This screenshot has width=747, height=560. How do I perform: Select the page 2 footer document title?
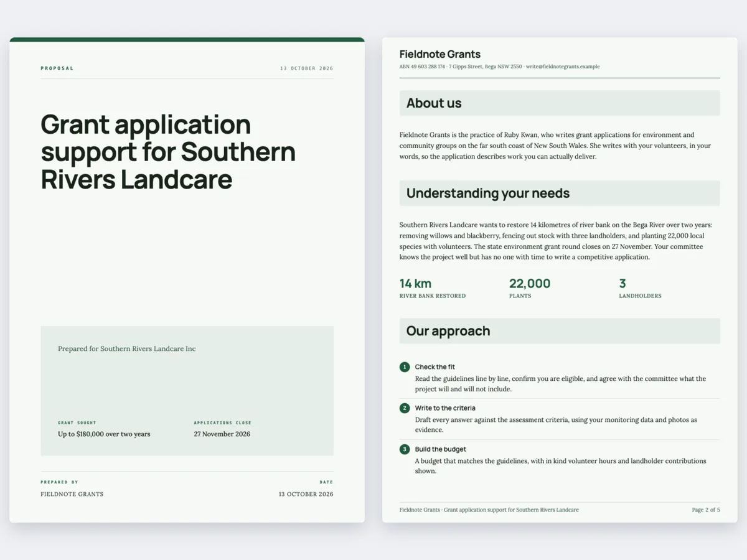[x=489, y=510]
